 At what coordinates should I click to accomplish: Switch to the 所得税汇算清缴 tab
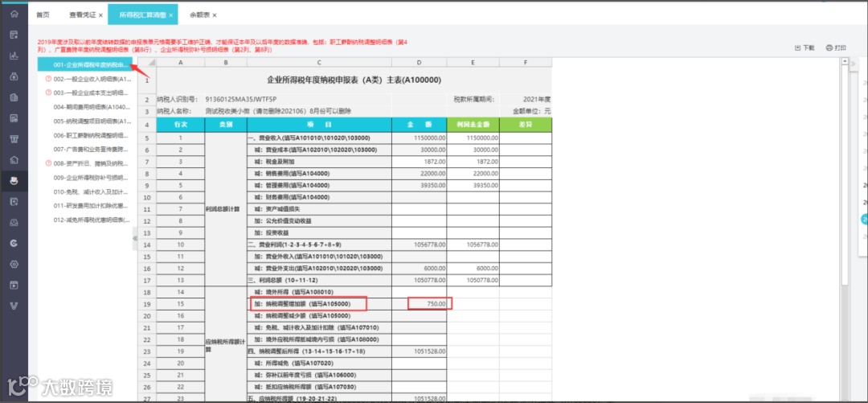[143, 15]
